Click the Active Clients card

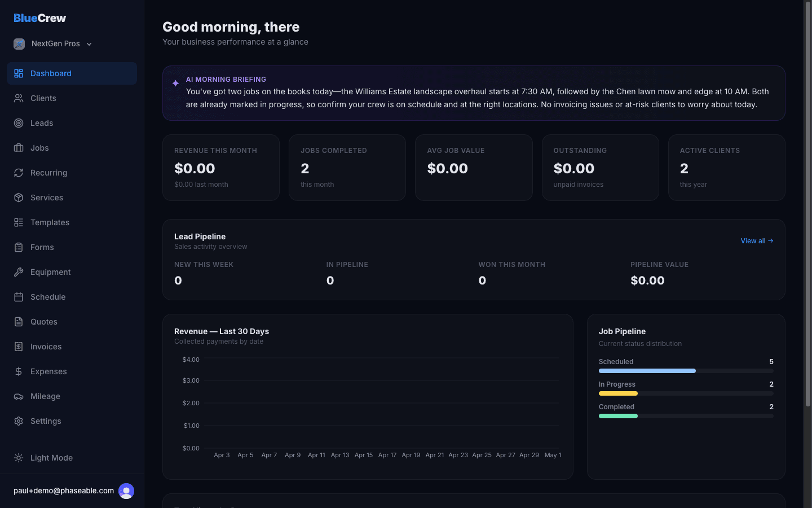click(726, 168)
